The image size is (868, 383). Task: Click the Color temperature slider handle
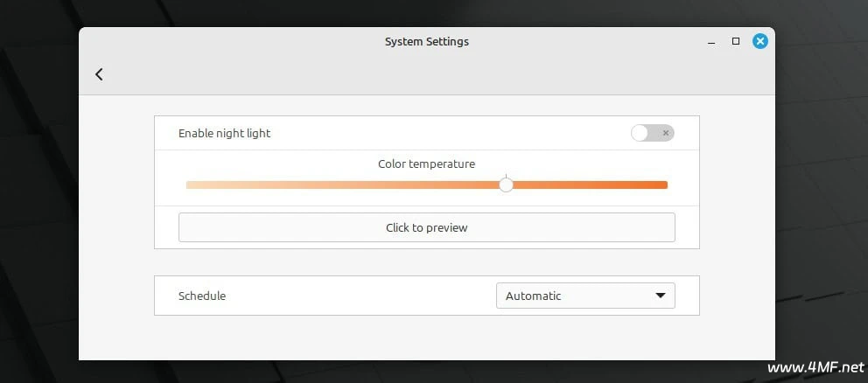click(x=506, y=185)
